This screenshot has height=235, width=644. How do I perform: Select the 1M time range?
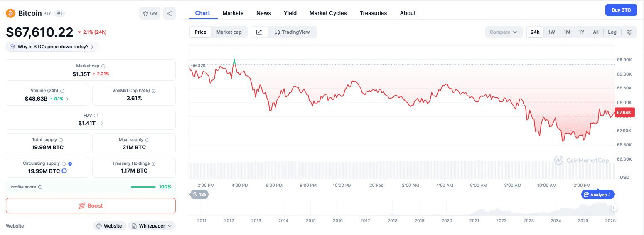pyautogui.click(x=567, y=32)
